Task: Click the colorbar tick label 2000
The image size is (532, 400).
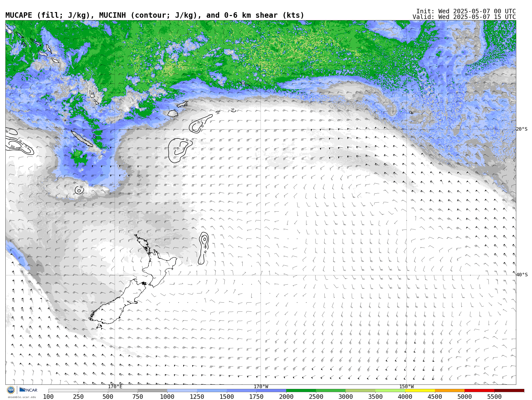Action: point(286,397)
